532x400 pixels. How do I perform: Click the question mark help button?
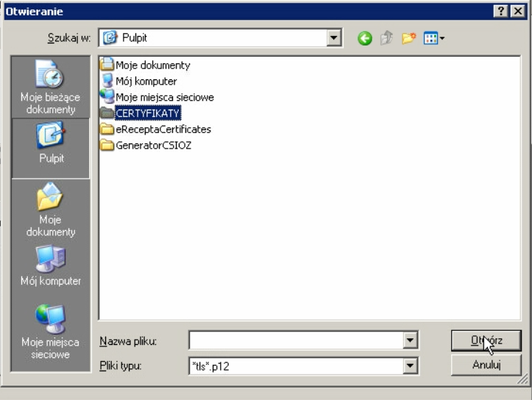502,11
